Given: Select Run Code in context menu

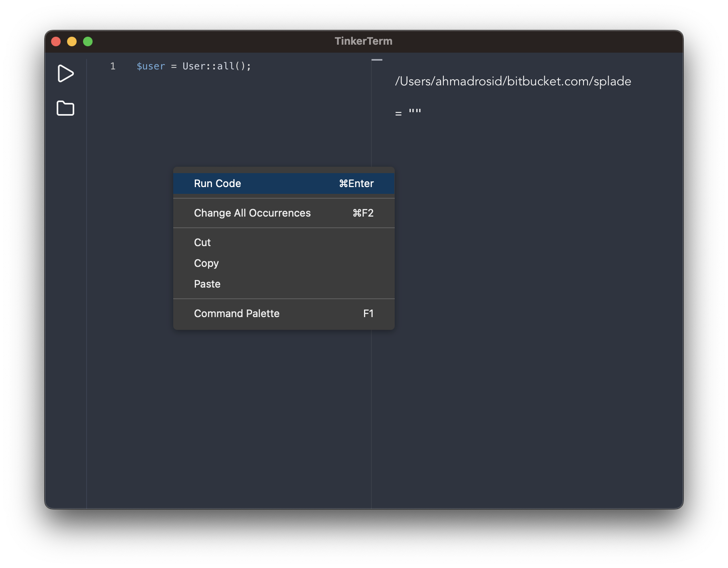Looking at the screenshot, I should pos(284,183).
